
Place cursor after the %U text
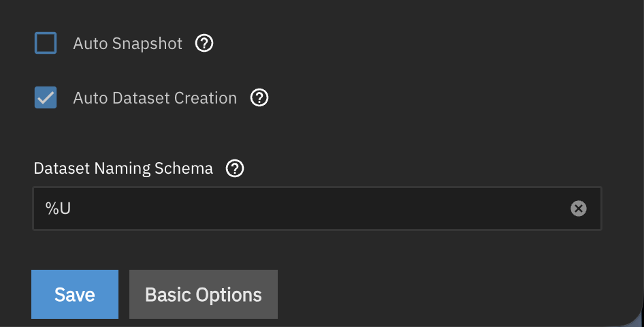[x=72, y=208]
